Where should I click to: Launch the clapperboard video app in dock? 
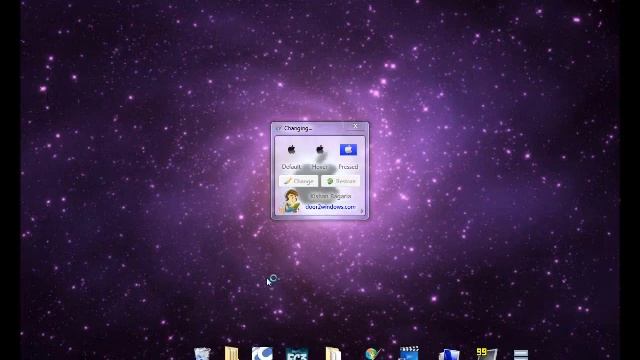tap(409, 353)
